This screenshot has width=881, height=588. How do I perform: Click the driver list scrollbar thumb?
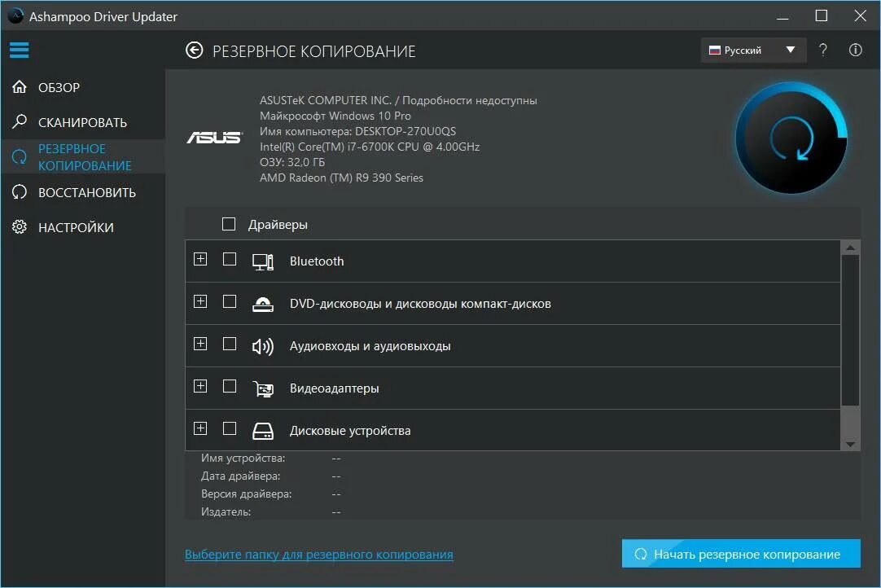point(850,330)
